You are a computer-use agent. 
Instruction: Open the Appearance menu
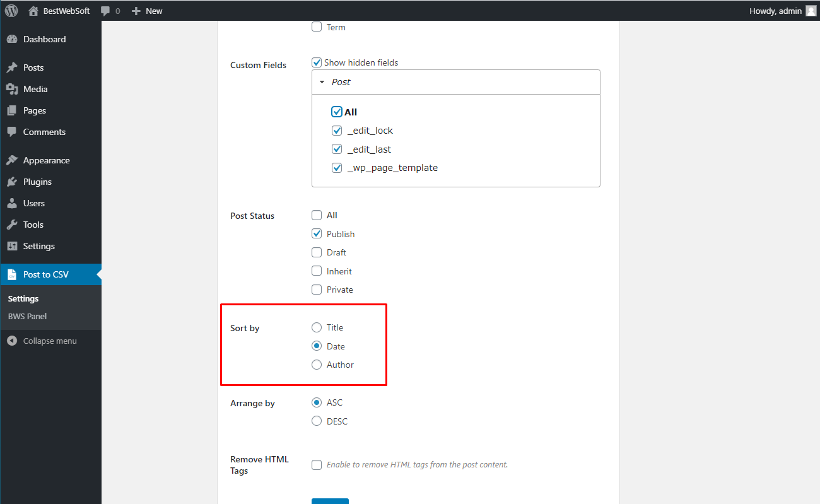(x=50, y=160)
